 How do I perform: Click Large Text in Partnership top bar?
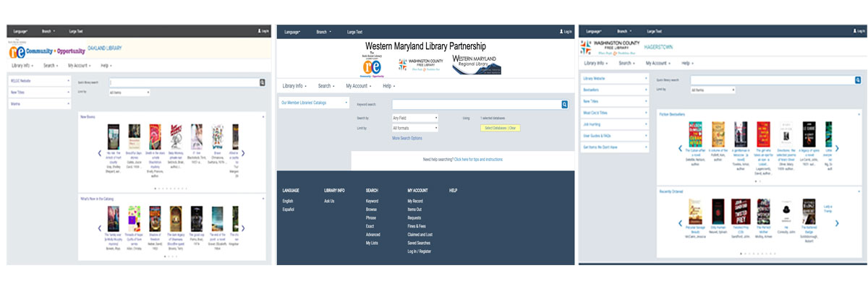click(x=354, y=32)
